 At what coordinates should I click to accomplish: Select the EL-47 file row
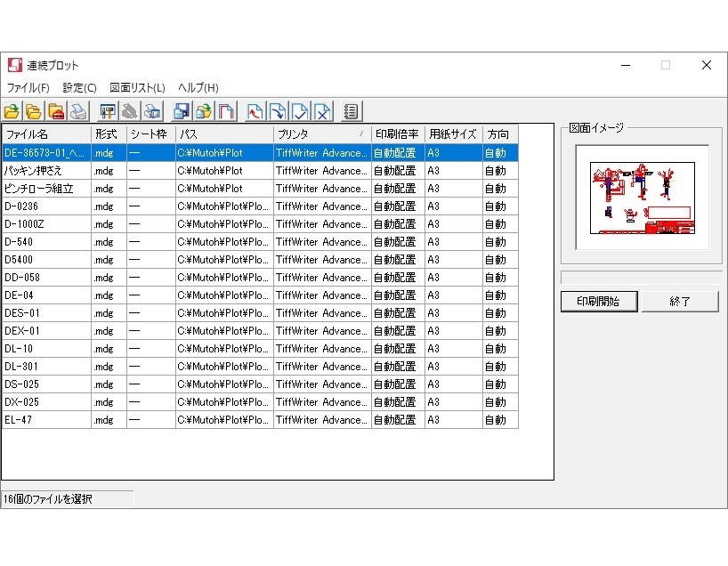260,420
